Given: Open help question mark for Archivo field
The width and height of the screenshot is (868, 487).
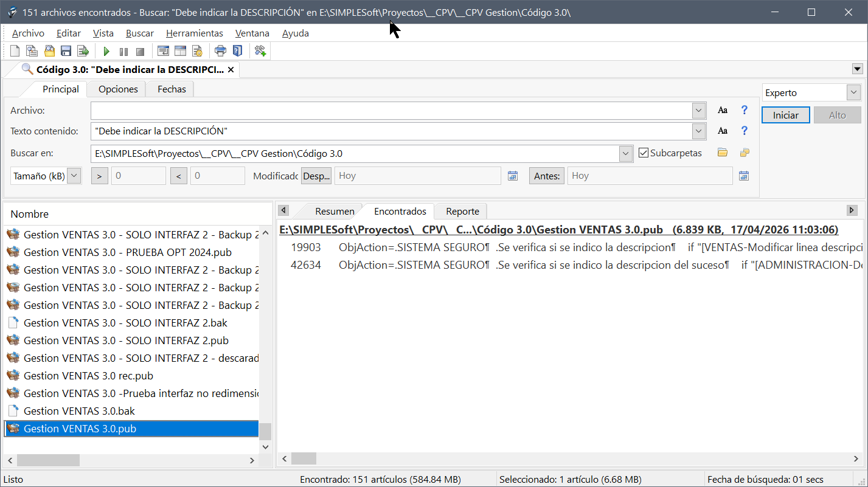Looking at the screenshot, I should click(x=744, y=111).
